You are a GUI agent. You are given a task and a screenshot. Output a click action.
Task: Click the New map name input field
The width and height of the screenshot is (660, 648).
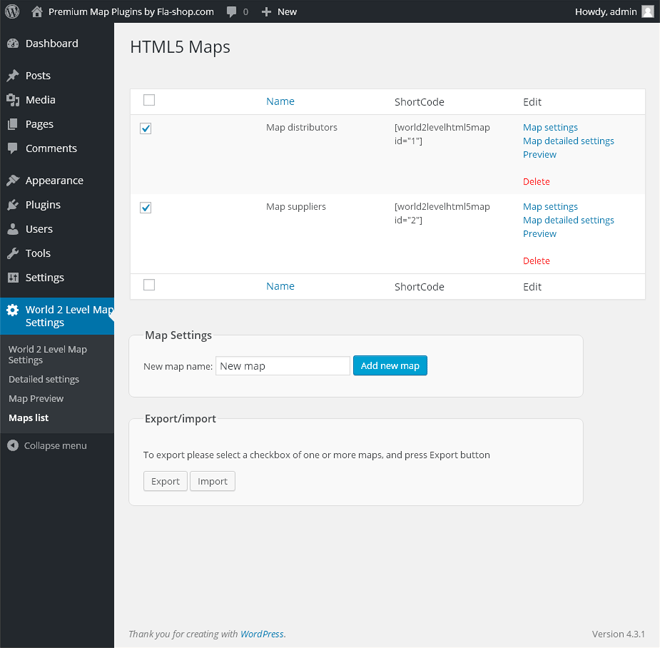pos(282,366)
